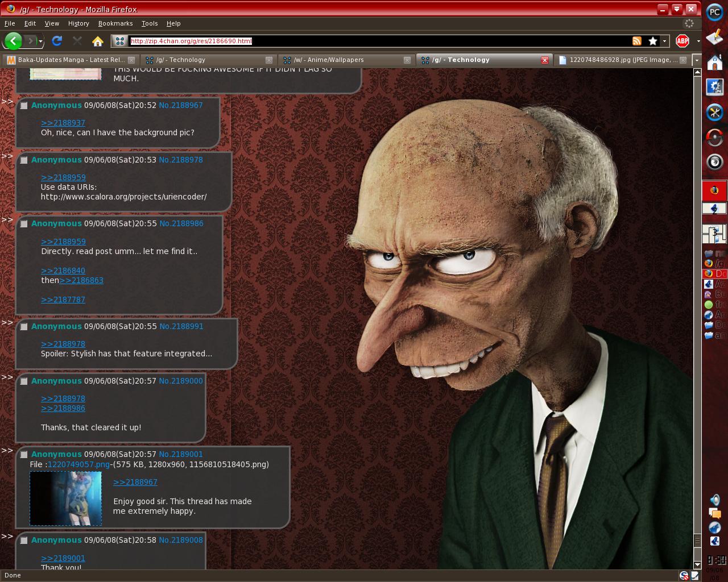The width and height of the screenshot is (728, 582).
Task: Open the Adblock Plus ABP icon
Action: click(682, 40)
